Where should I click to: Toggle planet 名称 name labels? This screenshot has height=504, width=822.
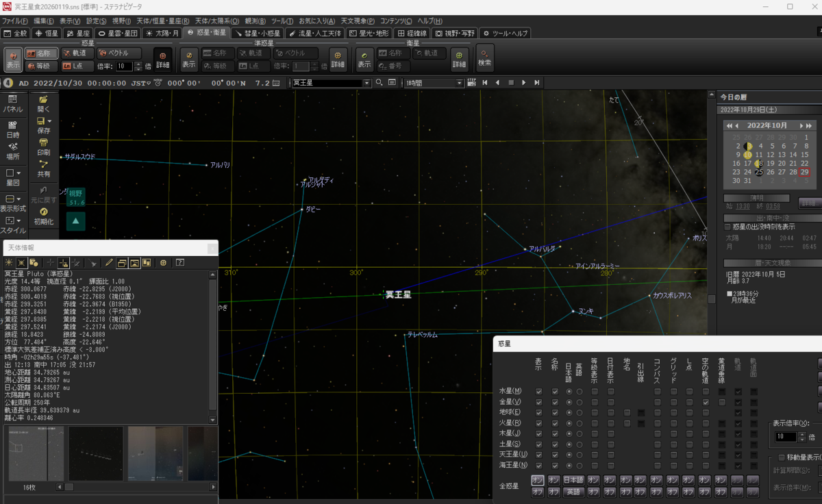click(41, 53)
